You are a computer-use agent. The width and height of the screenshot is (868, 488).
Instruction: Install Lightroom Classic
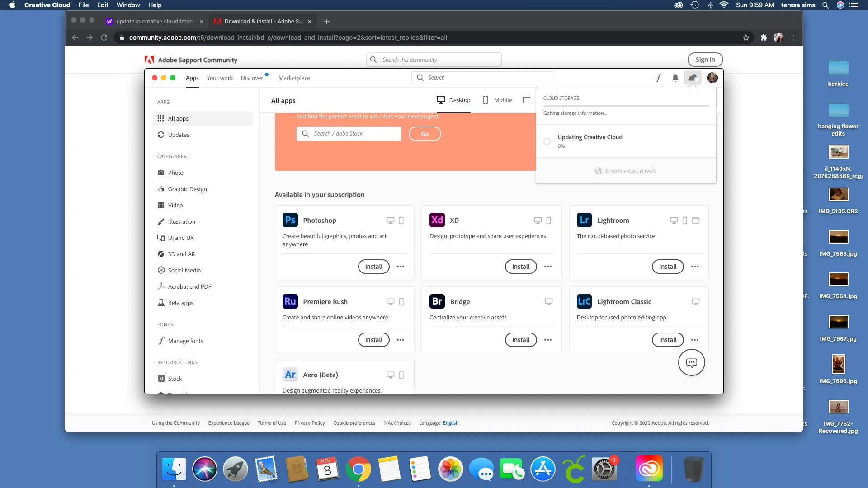[668, 340]
